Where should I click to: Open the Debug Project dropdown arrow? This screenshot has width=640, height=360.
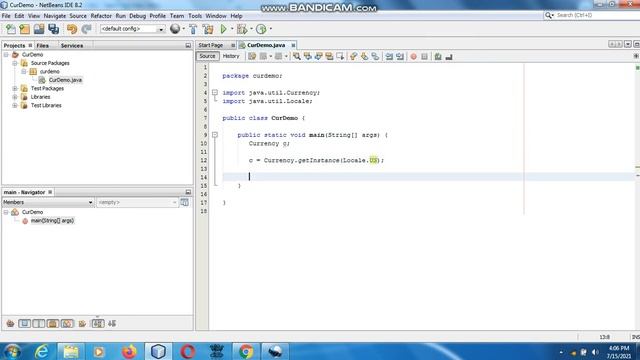(x=251, y=29)
